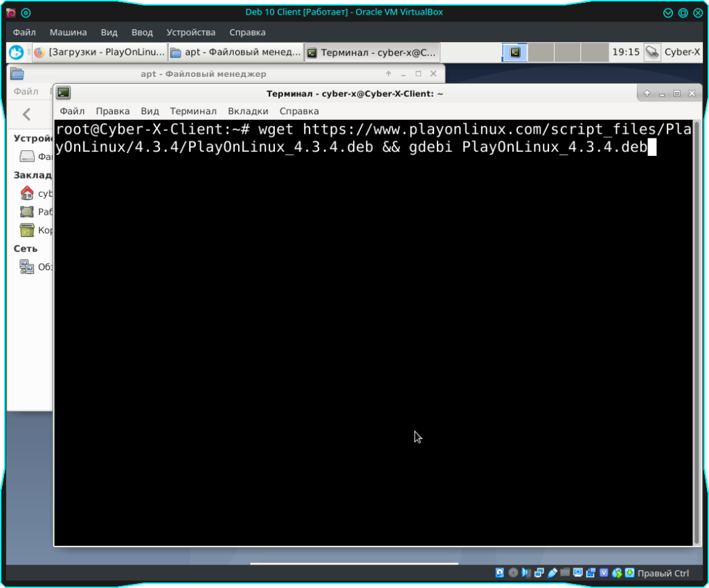Click the VirtualBox recording status icon

pos(591,573)
